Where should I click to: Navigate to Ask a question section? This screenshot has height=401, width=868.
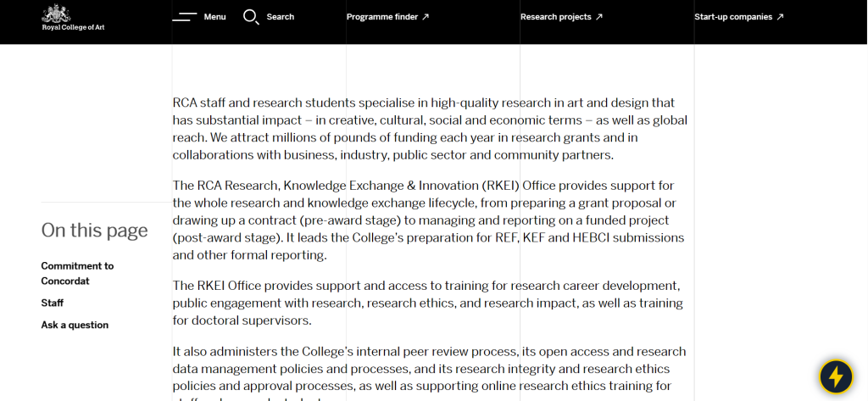[x=75, y=325]
